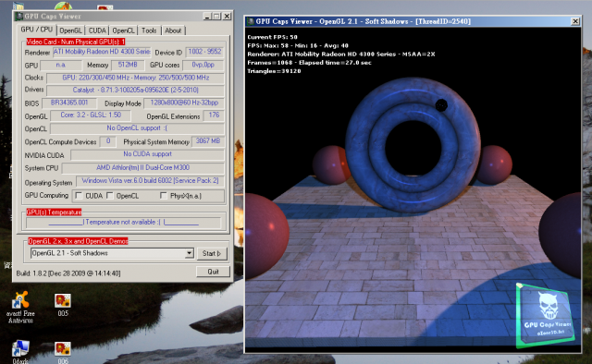Close the Soft Shadows demo window
The image size is (592, 364).
[x=575, y=21]
